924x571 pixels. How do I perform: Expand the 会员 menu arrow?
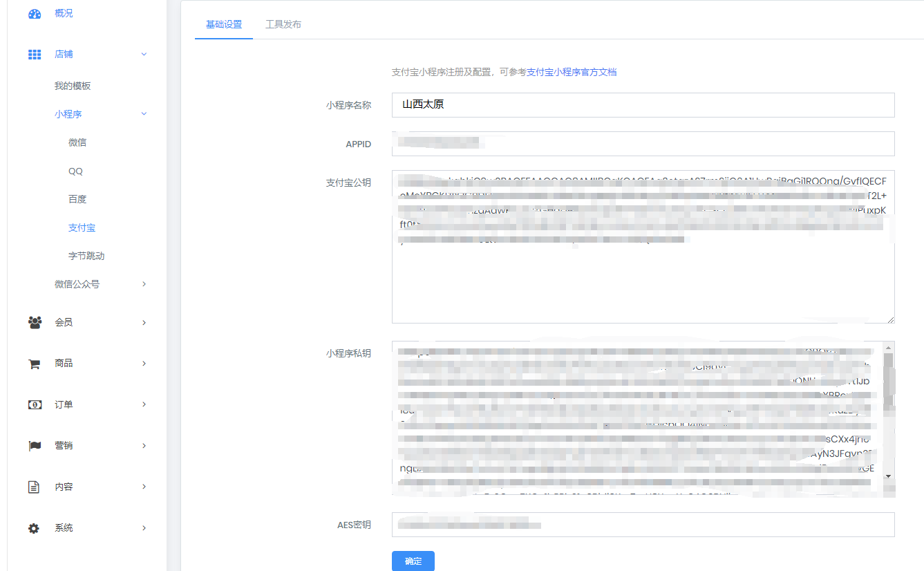coord(144,322)
